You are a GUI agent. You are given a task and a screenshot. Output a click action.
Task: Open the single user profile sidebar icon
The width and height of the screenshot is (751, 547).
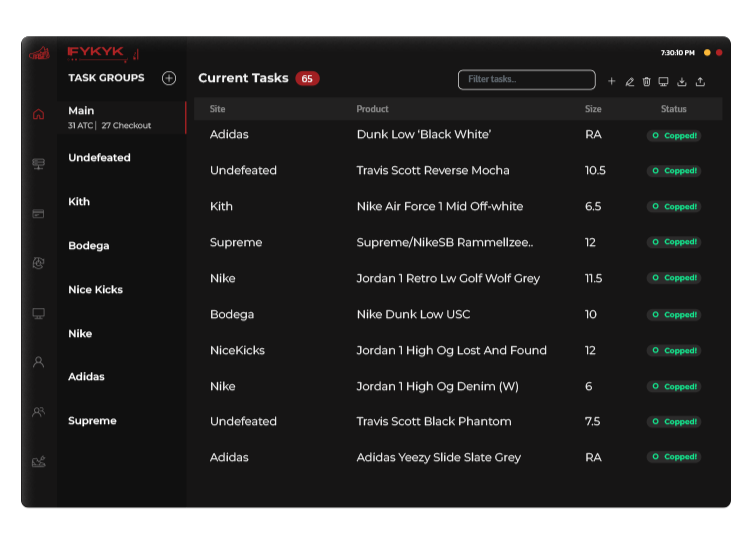(38, 362)
